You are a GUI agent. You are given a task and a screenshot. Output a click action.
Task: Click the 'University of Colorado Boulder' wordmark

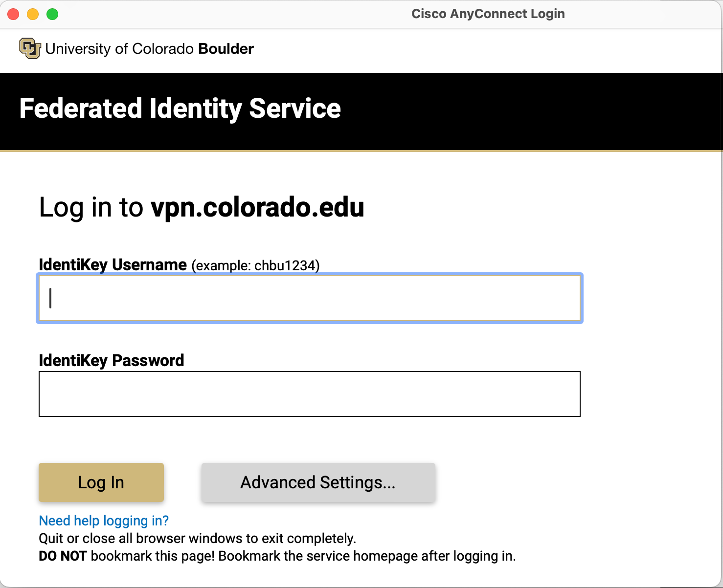(149, 48)
